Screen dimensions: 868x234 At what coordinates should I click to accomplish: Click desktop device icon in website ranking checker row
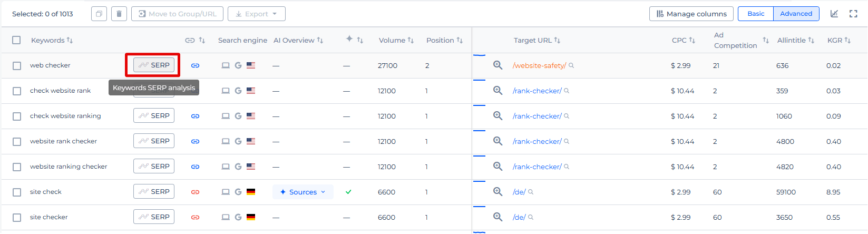(x=226, y=167)
